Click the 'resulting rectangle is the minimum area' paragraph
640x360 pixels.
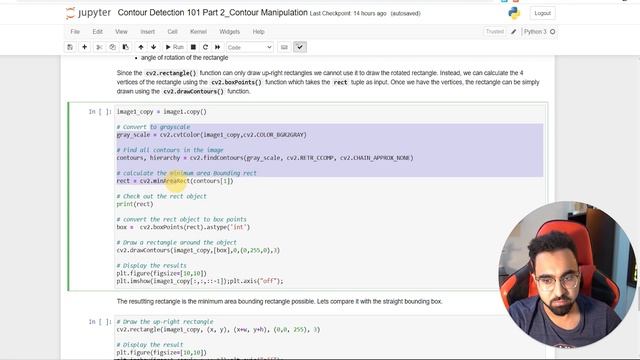[280, 301]
